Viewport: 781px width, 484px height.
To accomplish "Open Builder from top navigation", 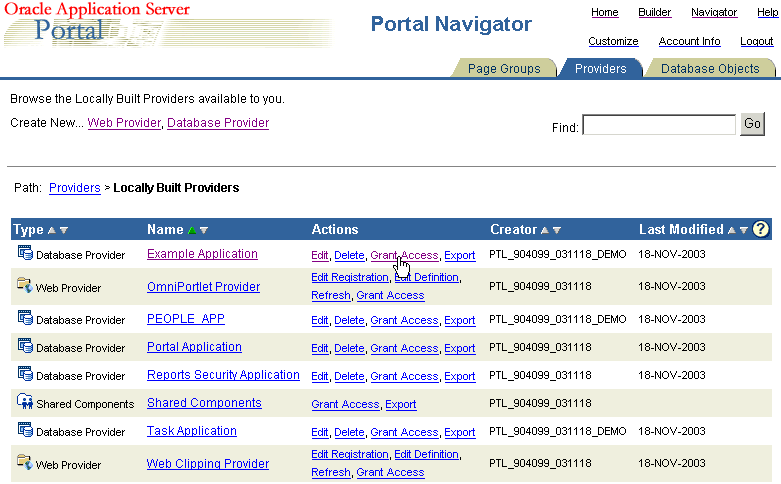I will [x=654, y=12].
